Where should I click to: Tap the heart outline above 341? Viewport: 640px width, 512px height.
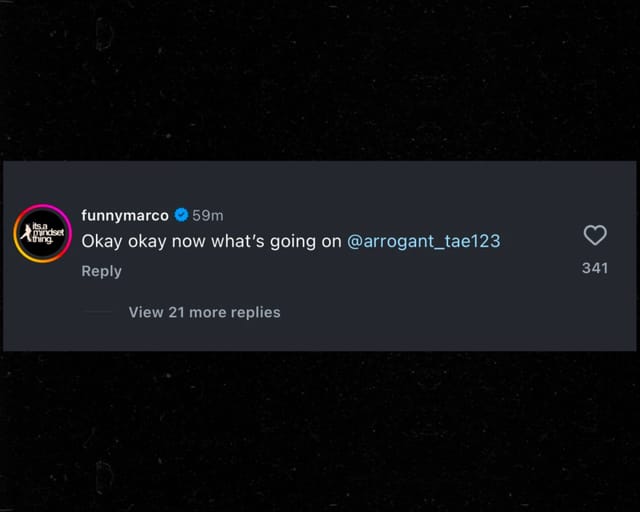[x=595, y=235]
